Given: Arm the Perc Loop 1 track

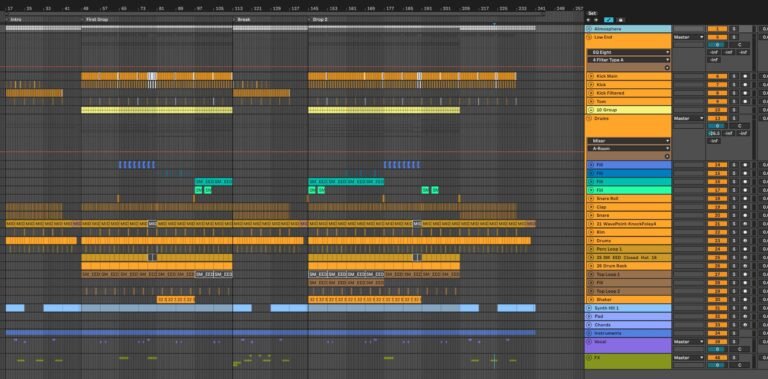Looking at the screenshot, I should (x=745, y=249).
